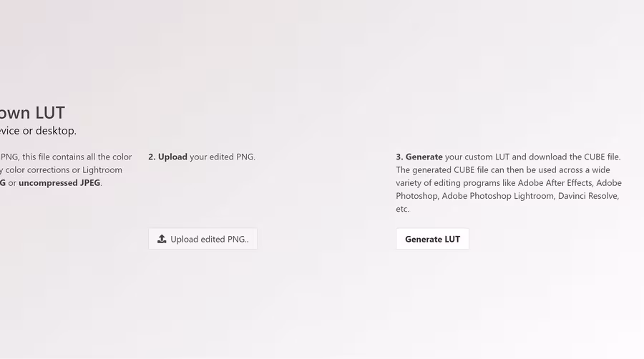
Task: Click the Generate LUT button
Action: click(x=432, y=239)
